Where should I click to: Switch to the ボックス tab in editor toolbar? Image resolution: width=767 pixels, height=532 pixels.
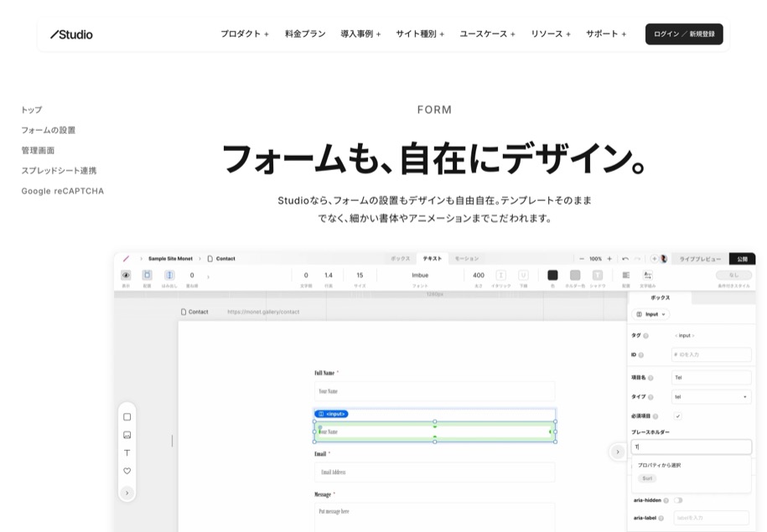point(400,259)
